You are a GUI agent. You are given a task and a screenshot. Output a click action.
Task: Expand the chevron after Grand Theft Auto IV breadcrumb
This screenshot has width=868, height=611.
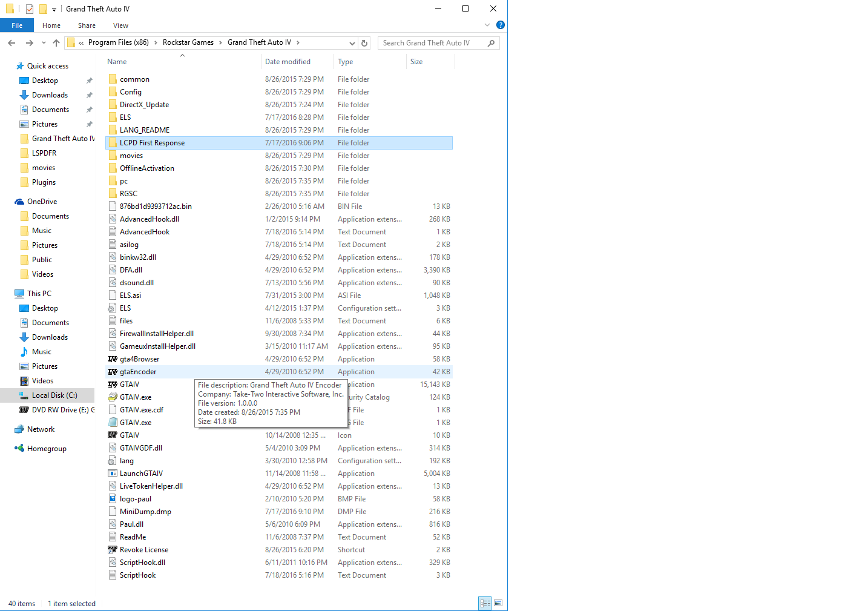click(298, 43)
